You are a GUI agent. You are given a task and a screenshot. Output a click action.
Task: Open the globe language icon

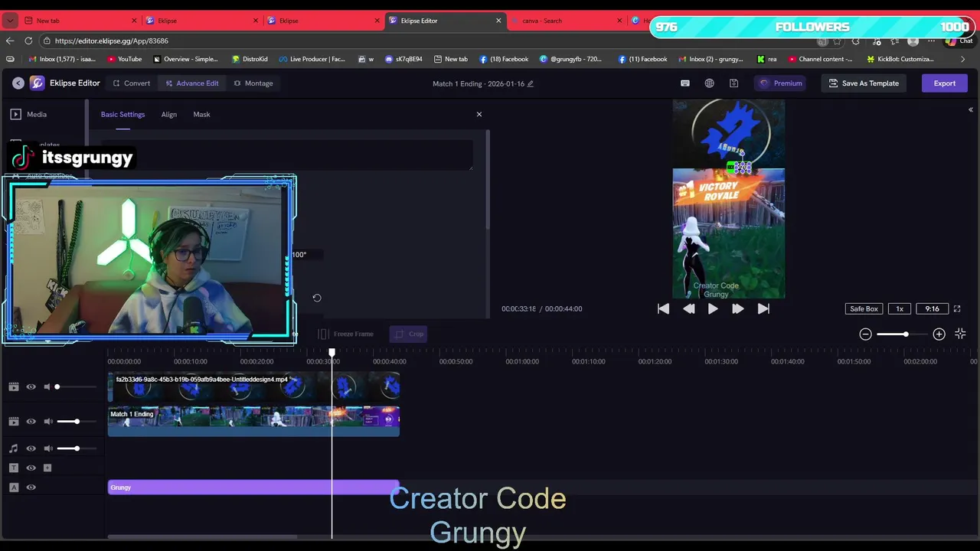(x=710, y=83)
